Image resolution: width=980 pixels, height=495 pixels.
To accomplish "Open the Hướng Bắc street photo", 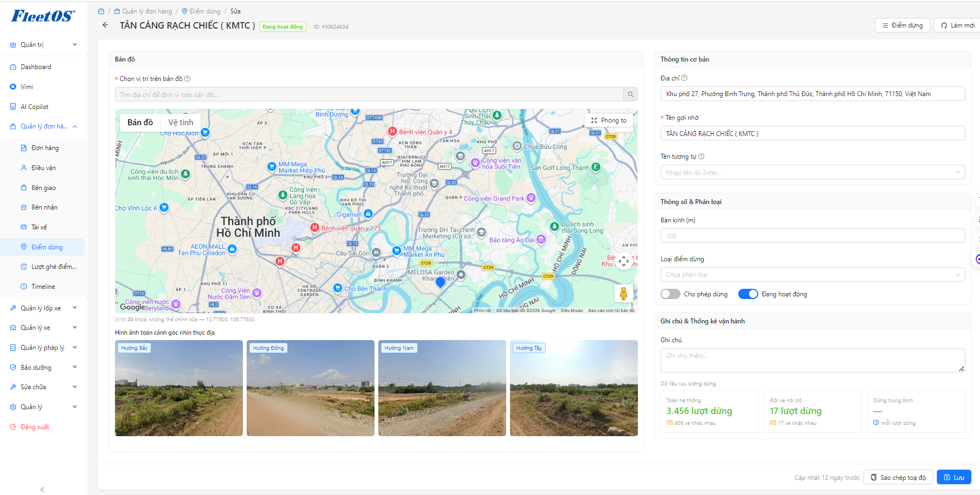I will point(179,388).
